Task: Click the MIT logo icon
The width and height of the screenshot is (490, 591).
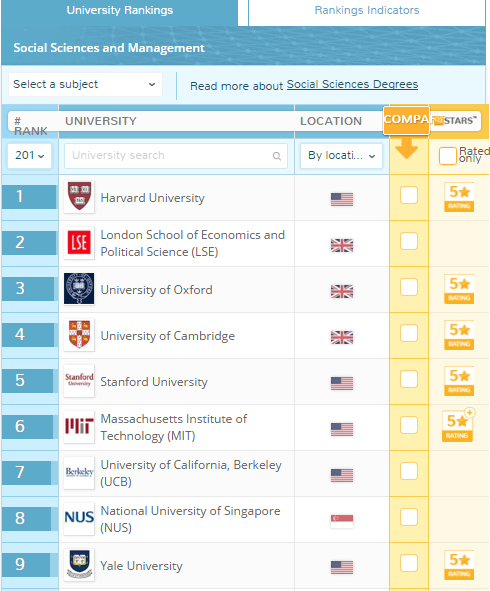Action: click(79, 427)
